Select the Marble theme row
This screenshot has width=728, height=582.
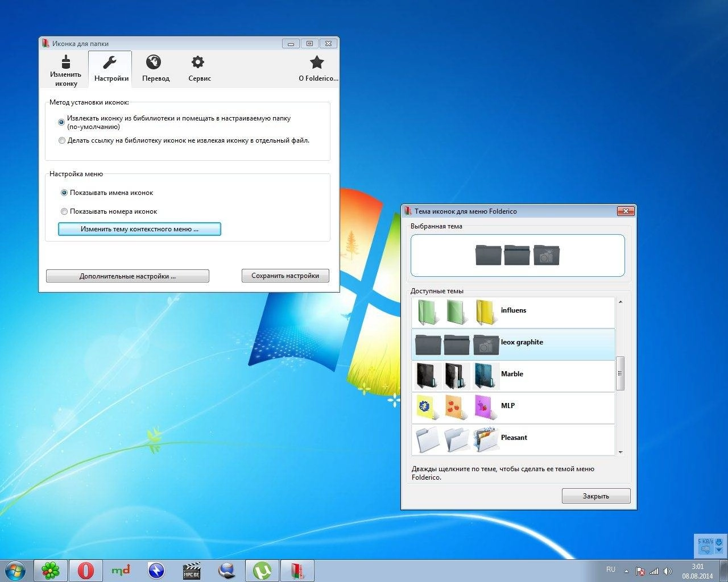pyautogui.click(x=513, y=376)
